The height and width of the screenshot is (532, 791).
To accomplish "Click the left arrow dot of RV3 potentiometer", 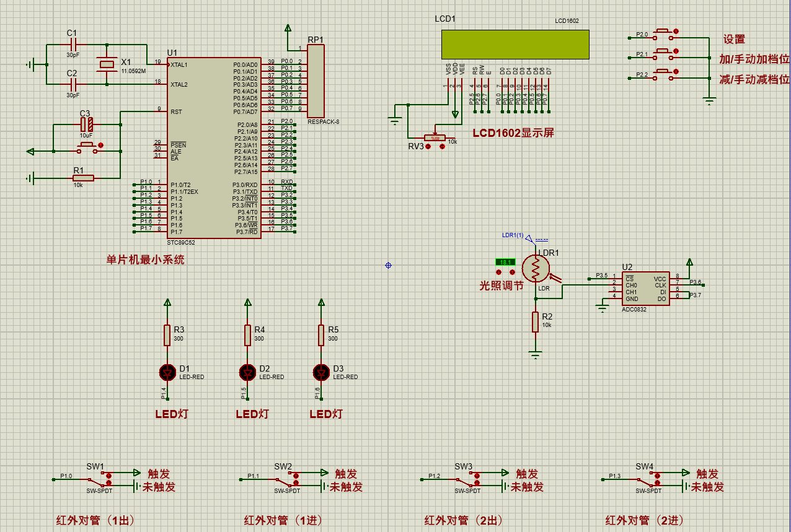I will [x=428, y=147].
